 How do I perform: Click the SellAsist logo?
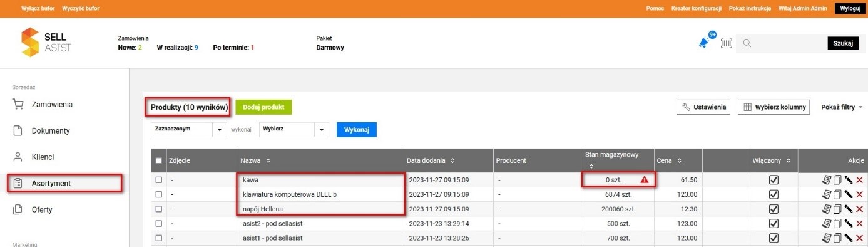pyautogui.click(x=46, y=43)
